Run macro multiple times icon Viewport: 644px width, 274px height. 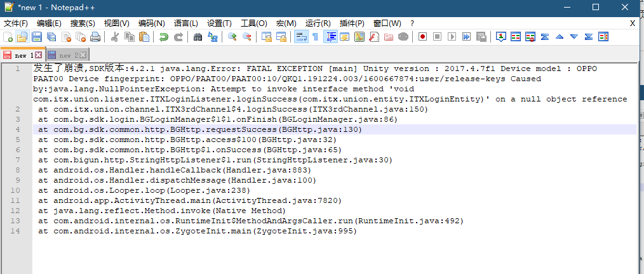[467, 37]
